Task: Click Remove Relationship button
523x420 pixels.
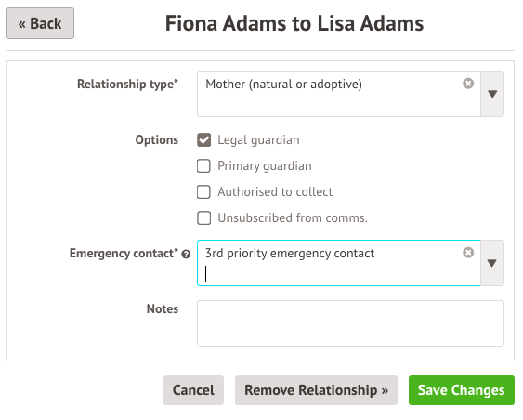Action: click(x=316, y=390)
